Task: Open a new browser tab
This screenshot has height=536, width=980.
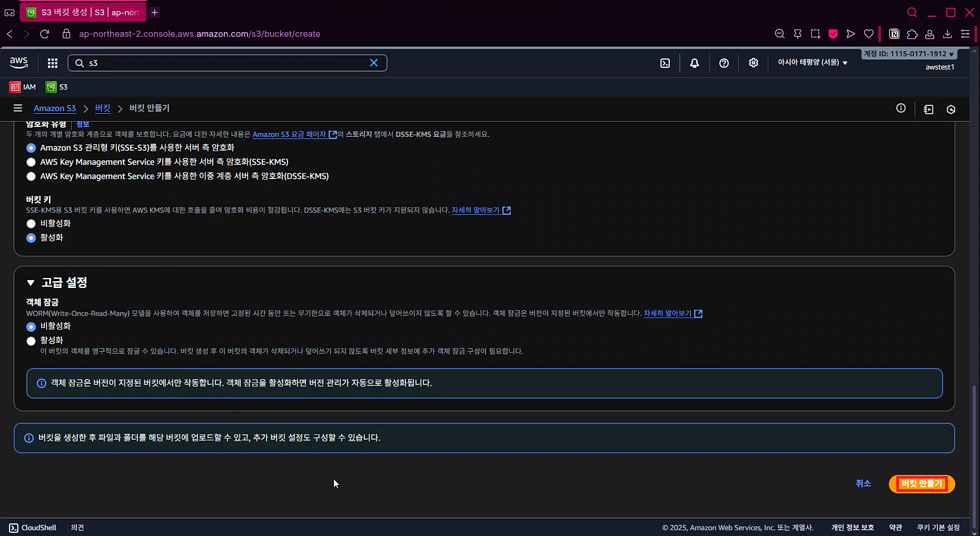Action: click(x=154, y=12)
